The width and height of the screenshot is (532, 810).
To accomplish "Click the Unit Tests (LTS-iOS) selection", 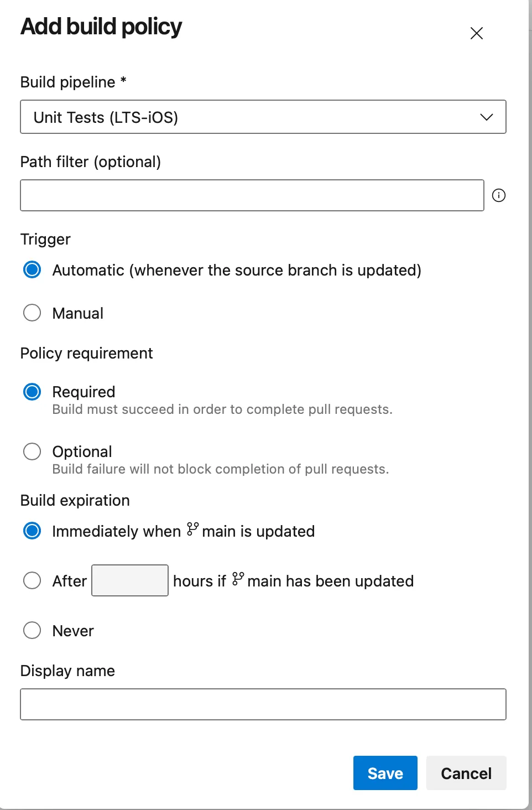I will point(106,117).
